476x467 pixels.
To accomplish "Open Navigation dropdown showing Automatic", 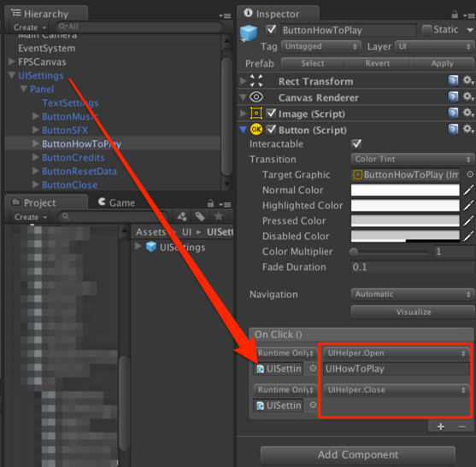I will point(413,295).
